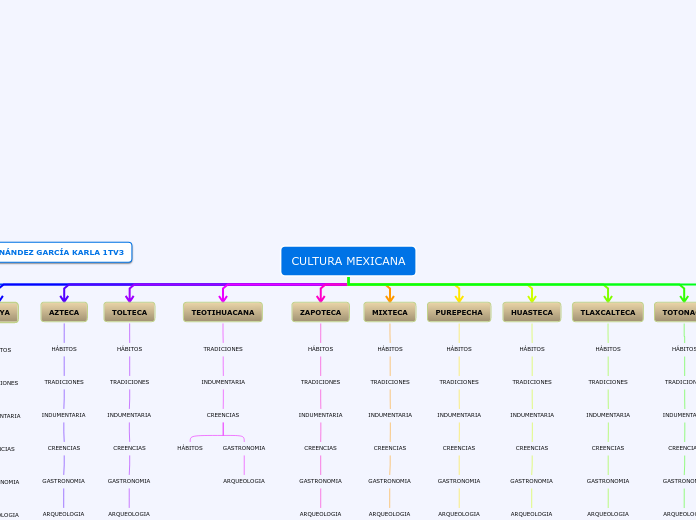Select the HUASTECA culture node

[532, 312]
